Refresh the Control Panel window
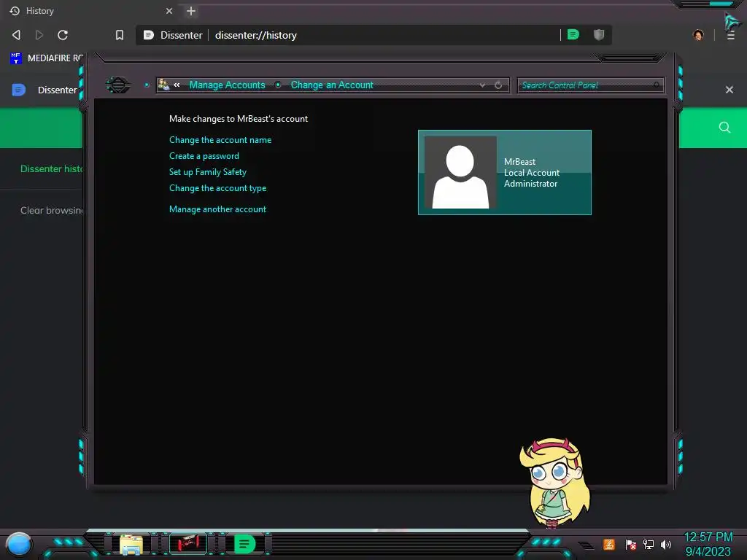Viewport: 747px width, 560px height. tap(498, 85)
